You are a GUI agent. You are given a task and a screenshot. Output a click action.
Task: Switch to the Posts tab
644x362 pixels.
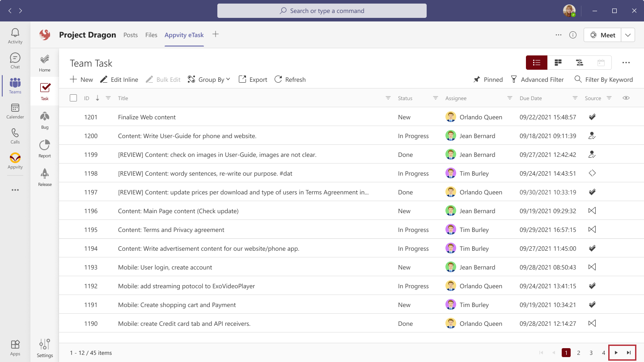(130, 34)
